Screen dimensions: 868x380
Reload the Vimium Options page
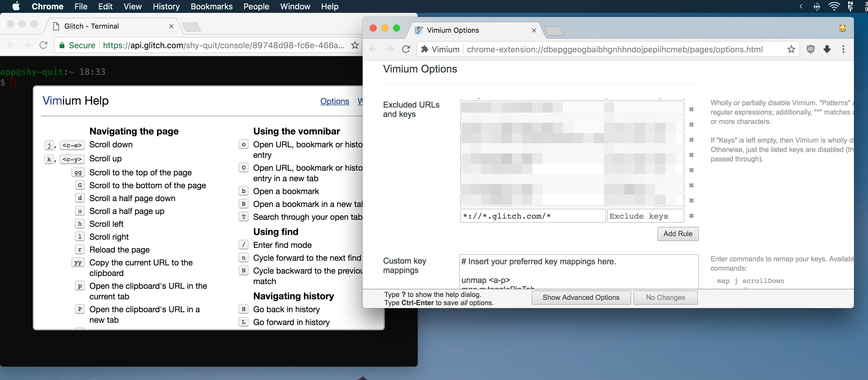point(406,49)
